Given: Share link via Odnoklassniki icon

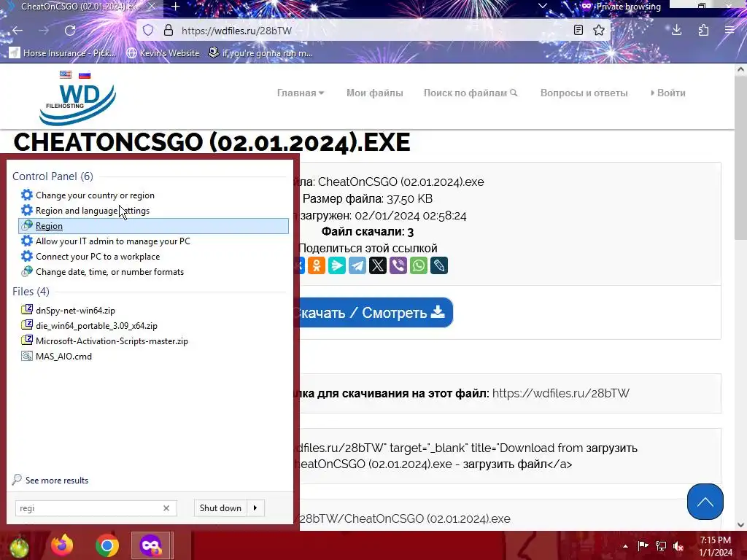Looking at the screenshot, I should coord(317,265).
